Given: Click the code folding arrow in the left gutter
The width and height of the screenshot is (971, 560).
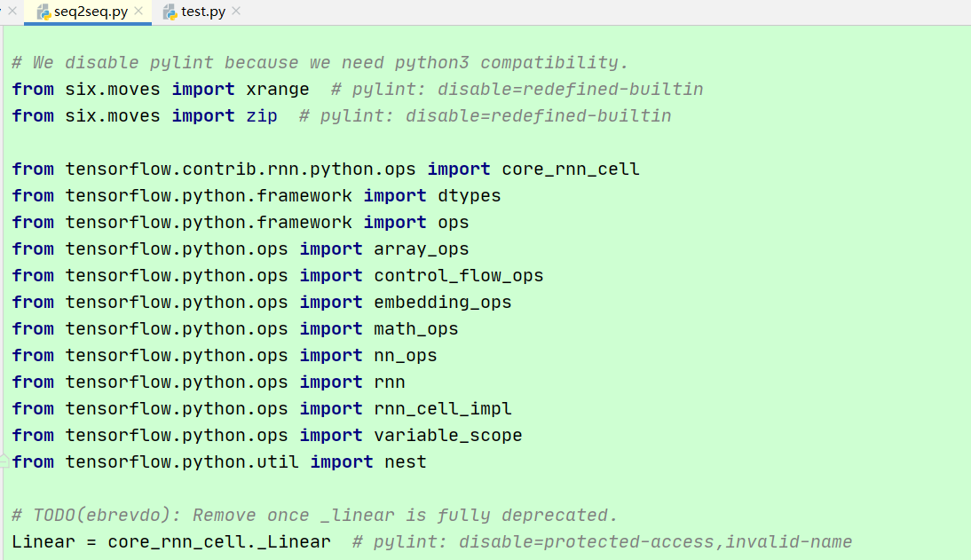Looking at the screenshot, I should click(x=3, y=461).
